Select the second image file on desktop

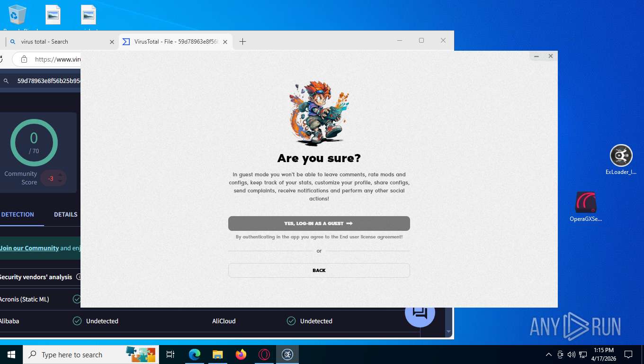89,15
